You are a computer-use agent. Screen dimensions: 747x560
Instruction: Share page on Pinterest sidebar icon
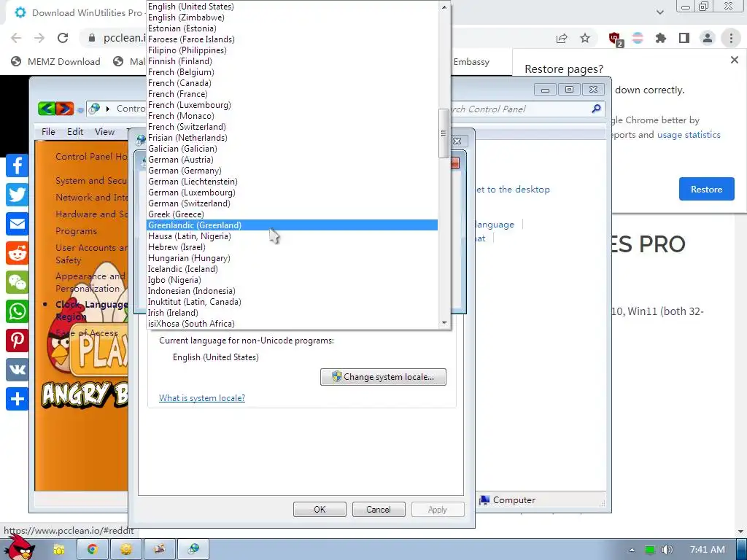coord(18,341)
